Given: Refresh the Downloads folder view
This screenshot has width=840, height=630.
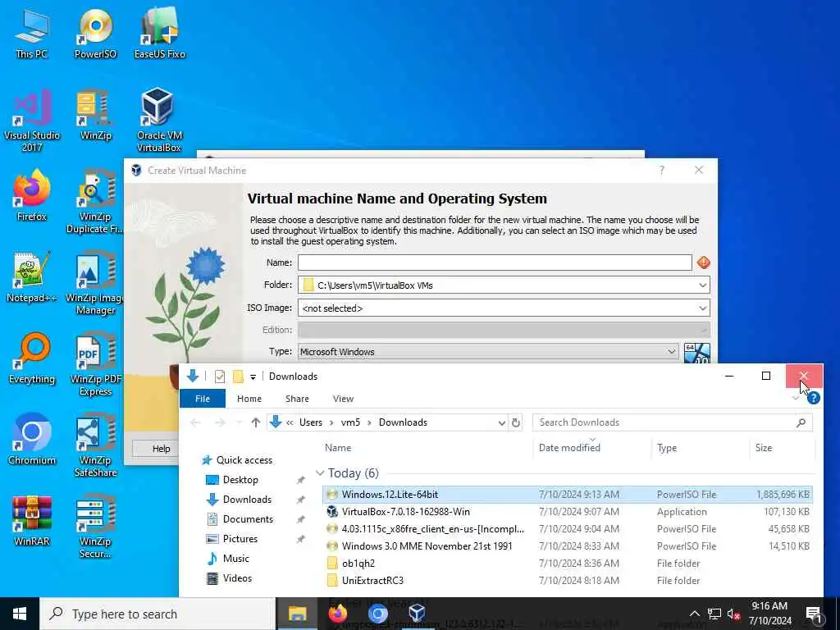Looking at the screenshot, I should pyautogui.click(x=515, y=422).
